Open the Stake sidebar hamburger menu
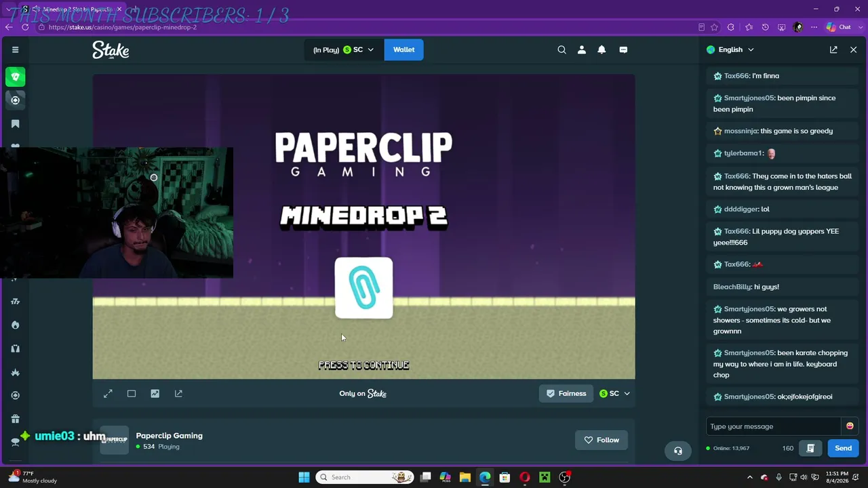 (15, 49)
